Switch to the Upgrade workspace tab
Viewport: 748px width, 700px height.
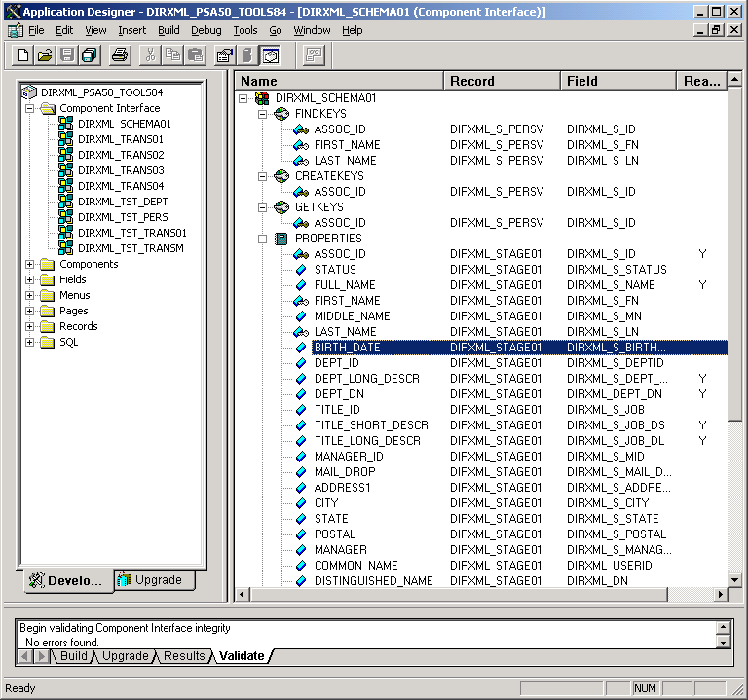point(150,580)
